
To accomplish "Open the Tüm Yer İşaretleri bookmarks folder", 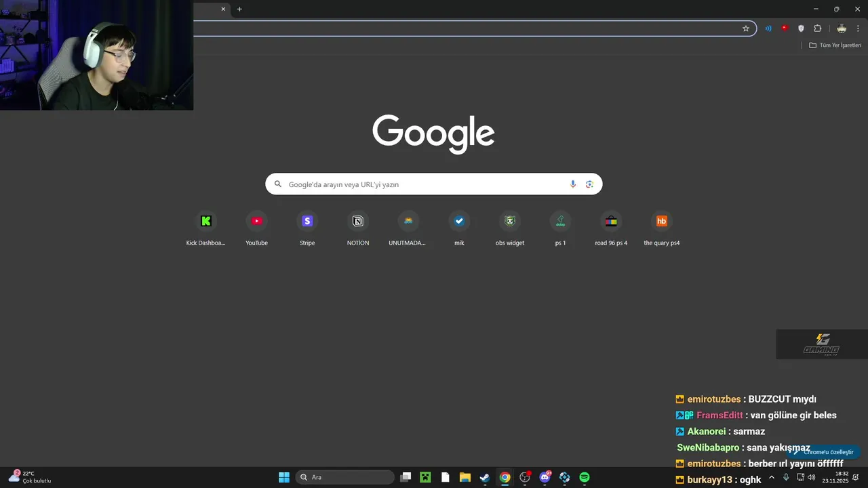I will [x=835, y=45].
